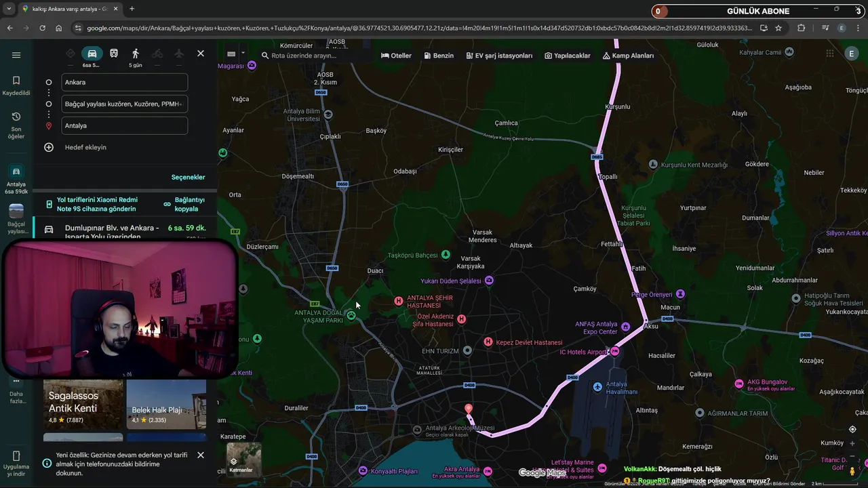Filter by Yapılacaklar
Image resolution: width=868 pixels, height=488 pixels.
point(567,56)
